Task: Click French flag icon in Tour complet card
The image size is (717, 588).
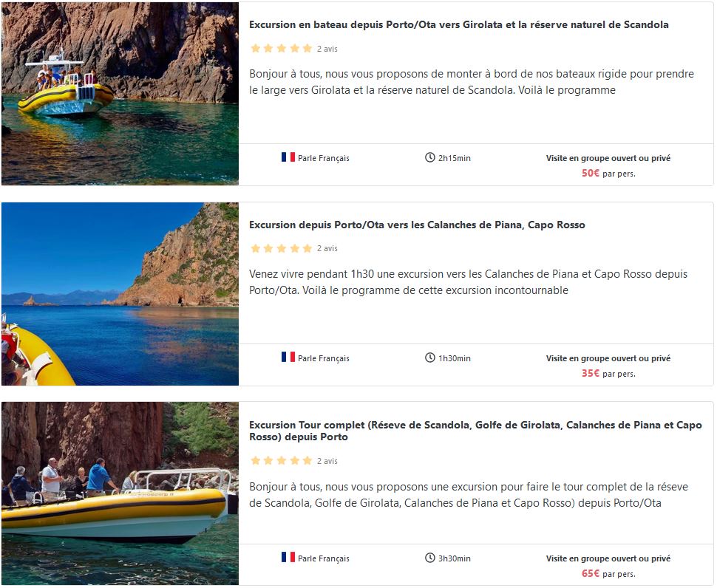Action: pos(288,558)
